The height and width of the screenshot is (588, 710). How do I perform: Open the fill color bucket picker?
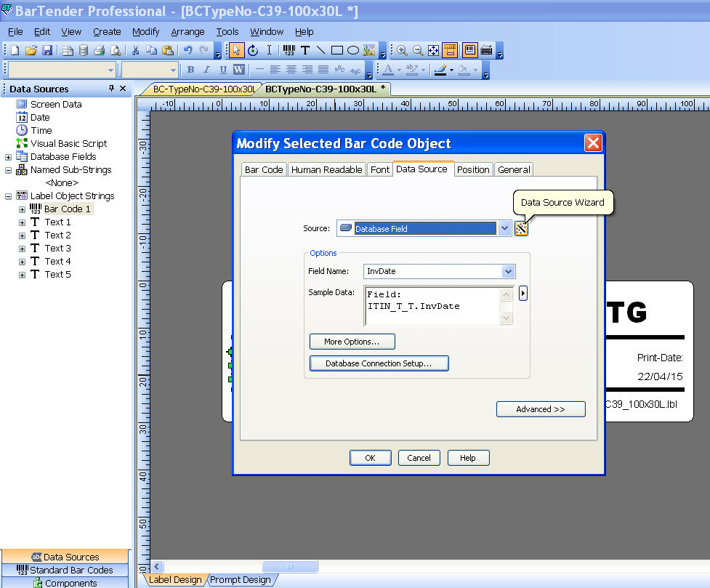(464, 70)
